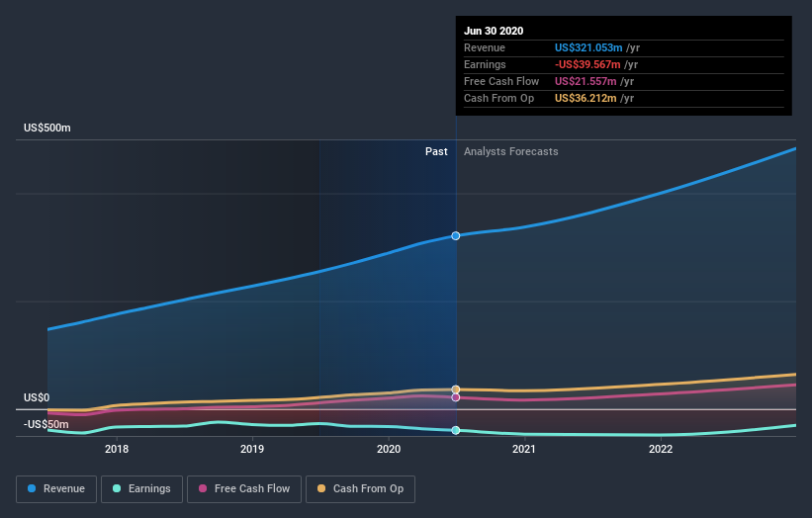Select the 2022 x-axis label
The width and height of the screenshot is (812, 518).
coord(661,449)
